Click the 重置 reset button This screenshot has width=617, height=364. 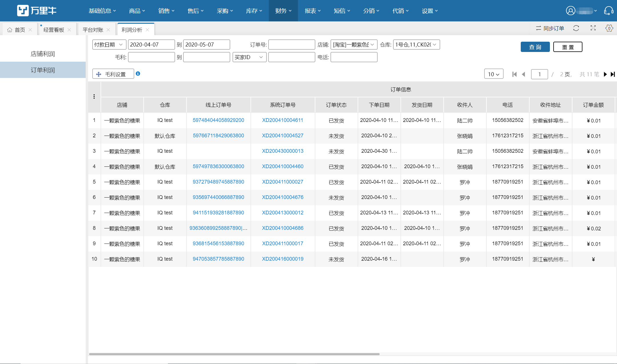coord(568,47)
